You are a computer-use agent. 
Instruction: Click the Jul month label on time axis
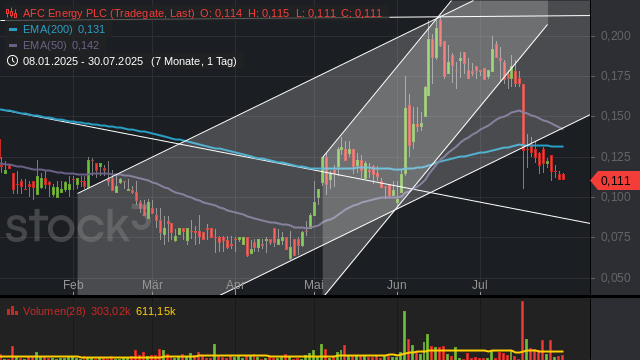pyautogui.click(x=480, y=285)
